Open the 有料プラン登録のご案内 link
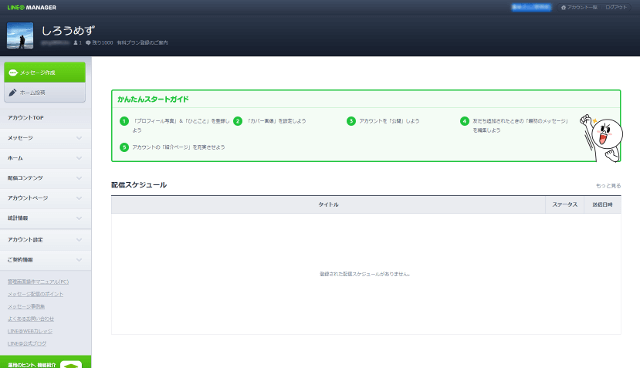The width and height of the screenshot is (640, 368). (x=142, y=43)
